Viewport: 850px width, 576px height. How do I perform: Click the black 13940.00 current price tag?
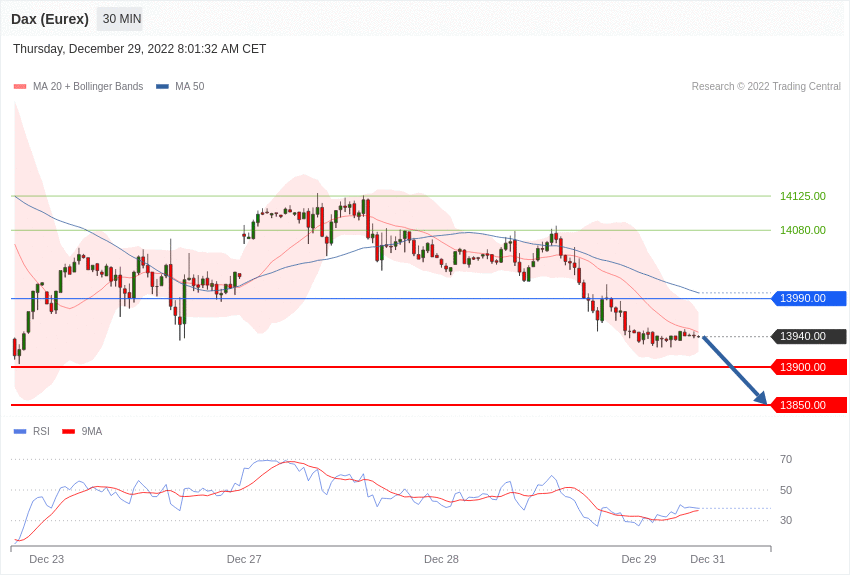click(809, 336)
